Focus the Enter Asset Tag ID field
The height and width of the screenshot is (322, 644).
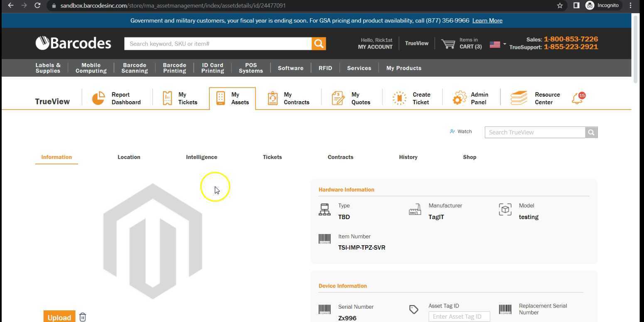(459, 317)
